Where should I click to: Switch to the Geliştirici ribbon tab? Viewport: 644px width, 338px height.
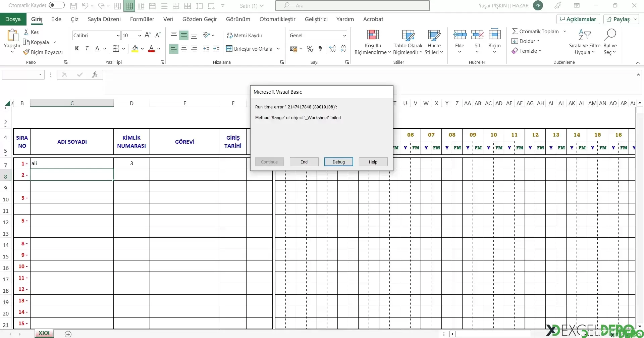[x=316, y=19]
